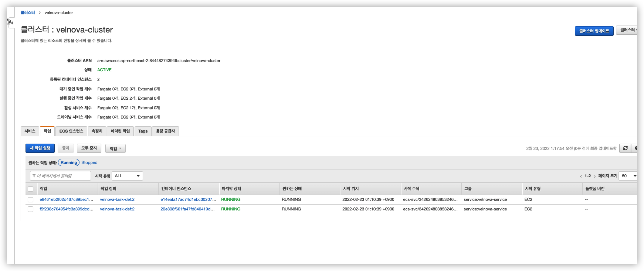Navigate to 클러스터 breadcrumb link
Viewport: 644px width, 271px height.
pyautogui.click(x=28, y=13)
